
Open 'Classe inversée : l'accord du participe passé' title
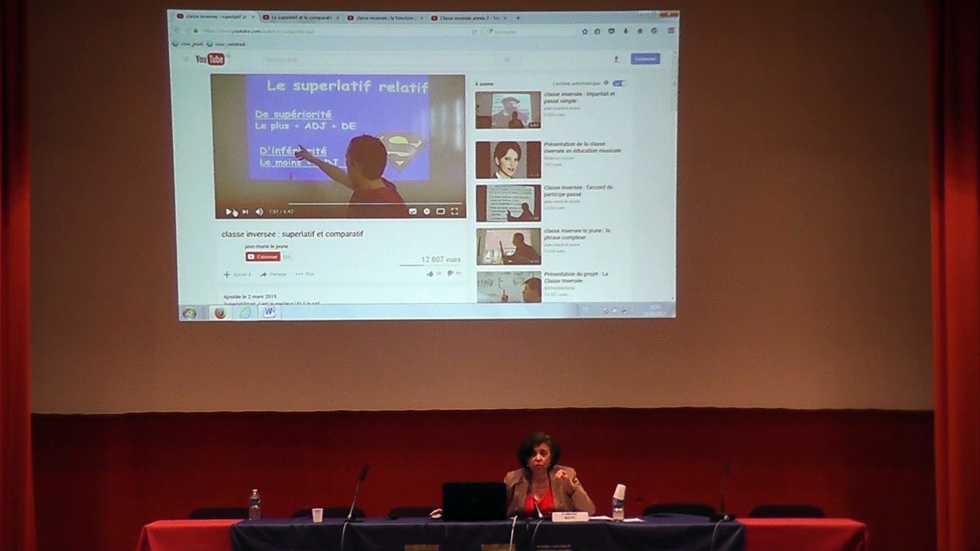[578, 191]
